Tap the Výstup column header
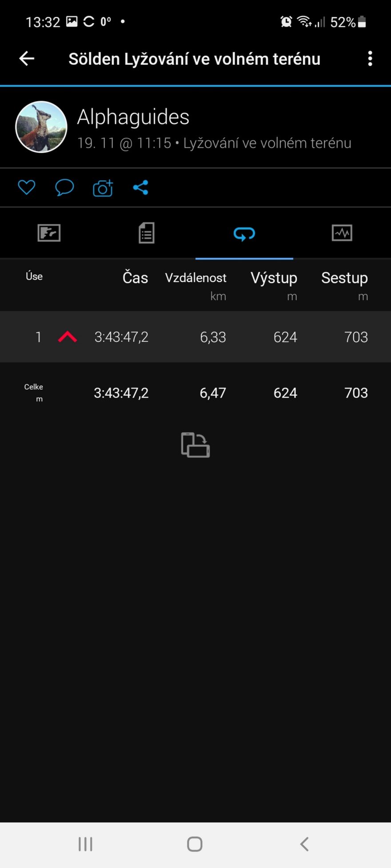This screenshot has width=391, height=868. tap(274, 278)
